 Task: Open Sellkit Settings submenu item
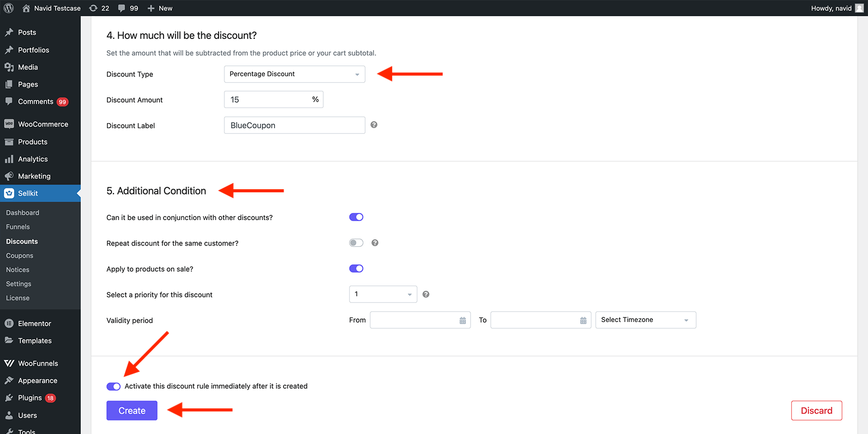pyautogui.click(x=19, y=284)
